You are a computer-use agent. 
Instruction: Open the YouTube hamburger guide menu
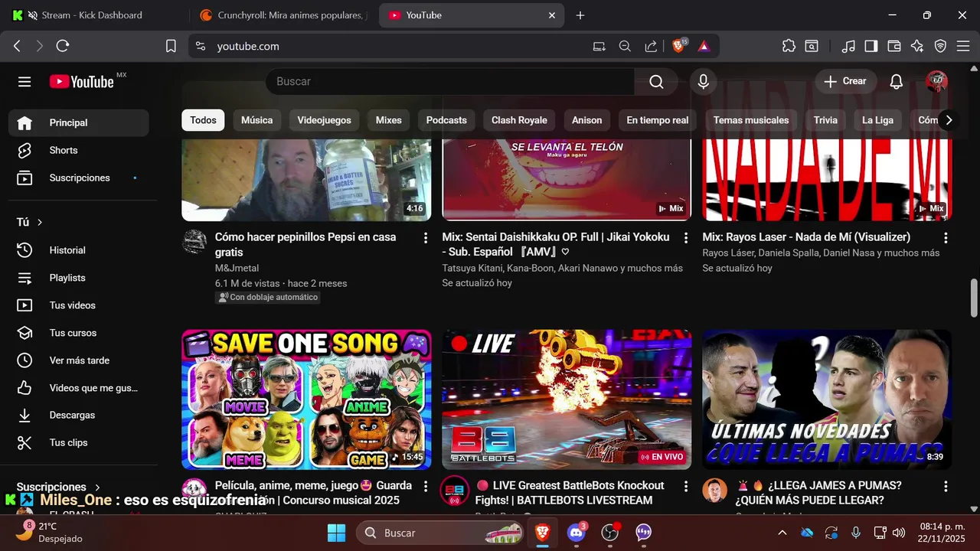pos(24,82)
